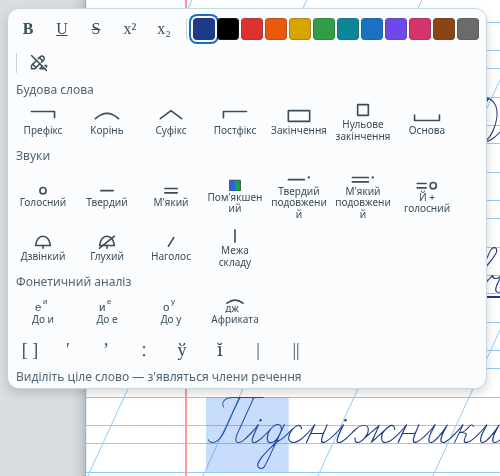Viewport: 500px width, 476px height.
Task: Toggle underline formatting
Action: click(x=62, y=29)
